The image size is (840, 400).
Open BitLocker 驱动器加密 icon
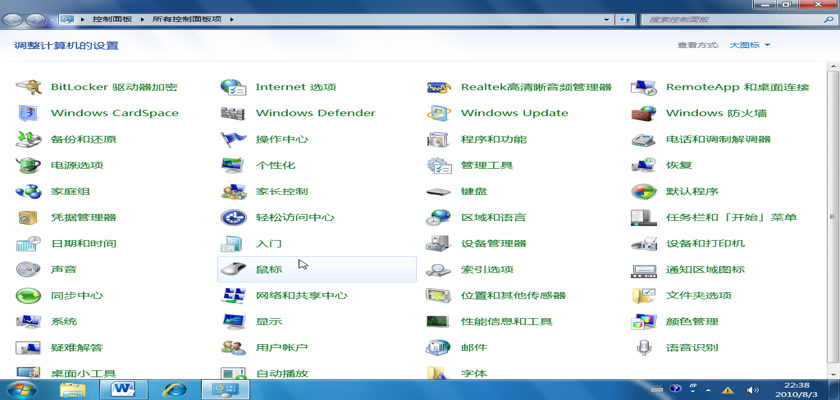(x=28, y=87)
